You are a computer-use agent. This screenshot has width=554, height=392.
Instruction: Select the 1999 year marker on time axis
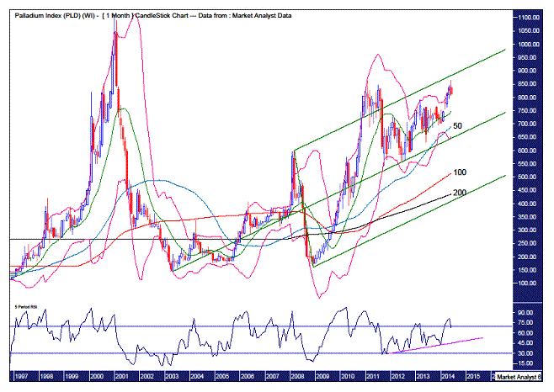click(72, 377)
